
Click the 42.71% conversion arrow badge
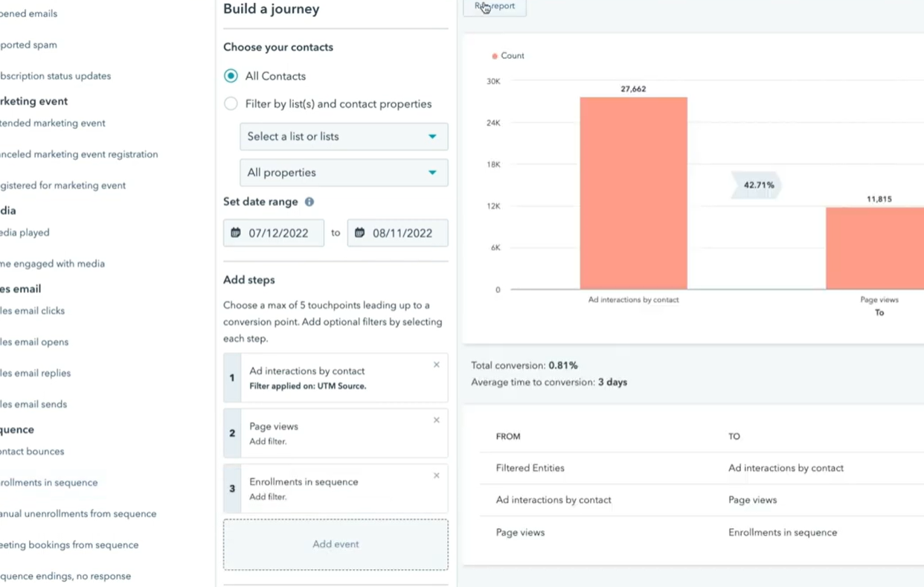click(757, 185)
